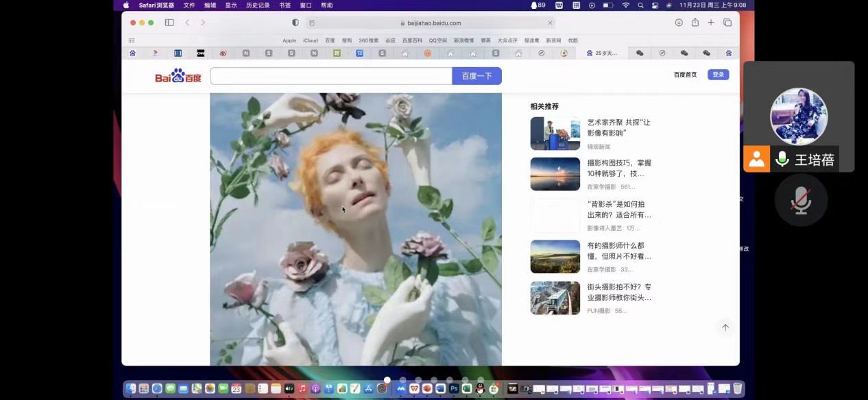Open the Wi-Fi status menu

[625, 5]
